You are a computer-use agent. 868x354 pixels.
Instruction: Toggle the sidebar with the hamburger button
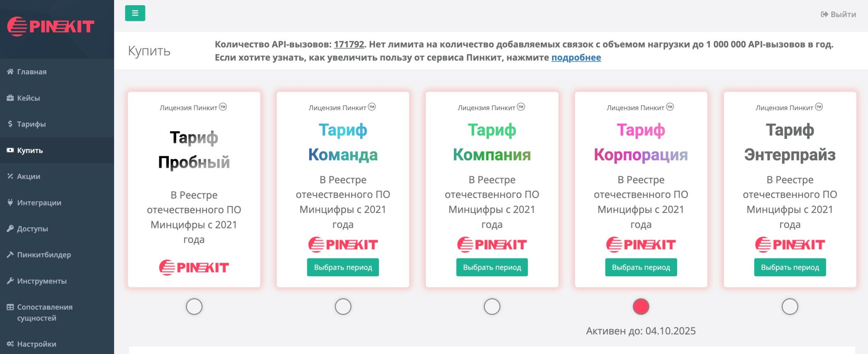(x=135, y=13)
